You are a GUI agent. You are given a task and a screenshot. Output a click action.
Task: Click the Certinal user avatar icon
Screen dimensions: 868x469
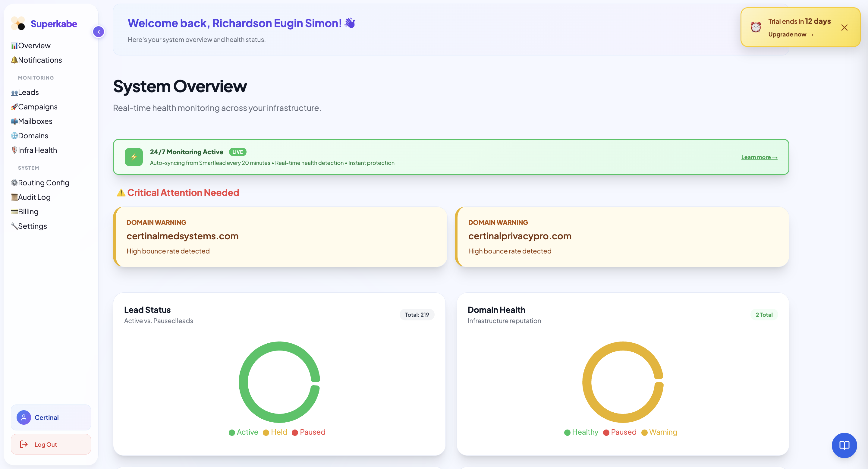pyautogui.click(x=24, y=417)
